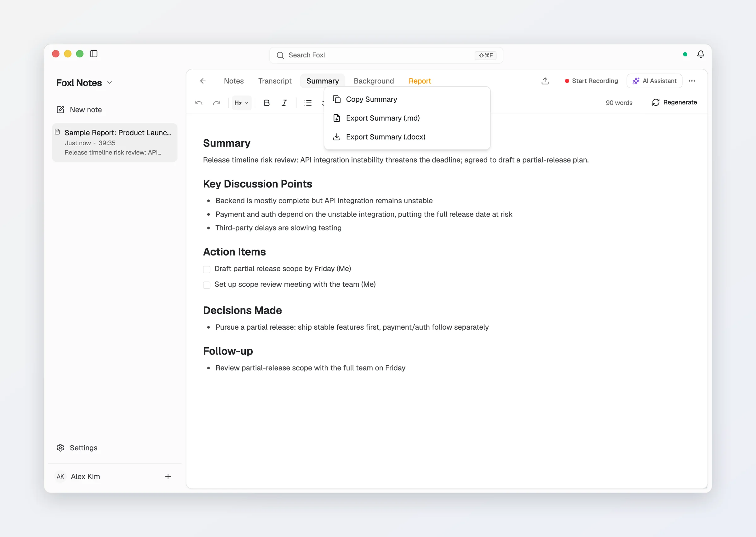756x537 pixels.
Task: Toggle bold formatting
Action: click(267, 103)
